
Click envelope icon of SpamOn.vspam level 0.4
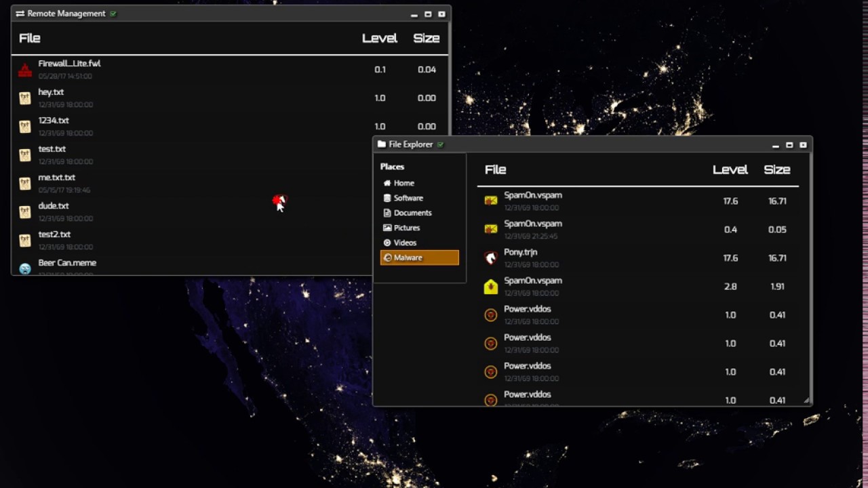point(491,229)
